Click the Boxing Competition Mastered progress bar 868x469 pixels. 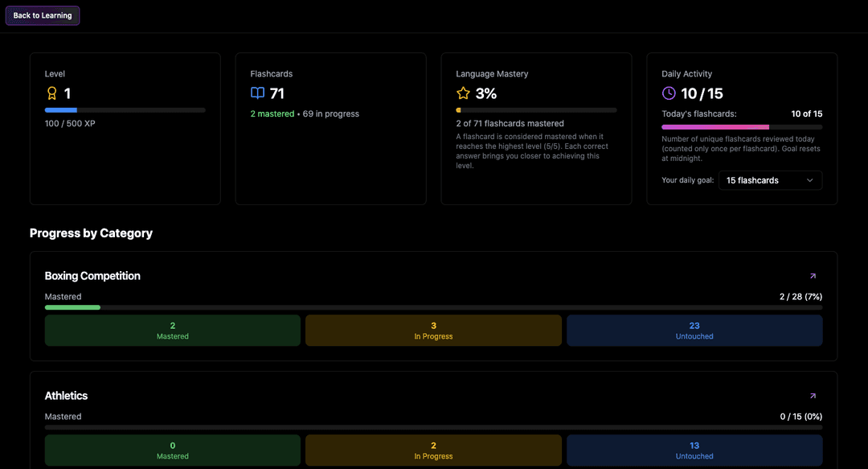click(x=433, y=307)
